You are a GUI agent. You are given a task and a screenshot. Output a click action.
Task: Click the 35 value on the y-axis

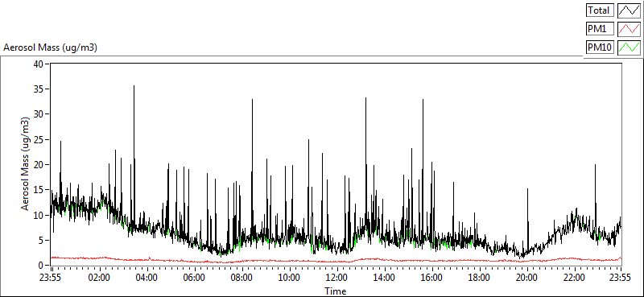click(39, 89)
